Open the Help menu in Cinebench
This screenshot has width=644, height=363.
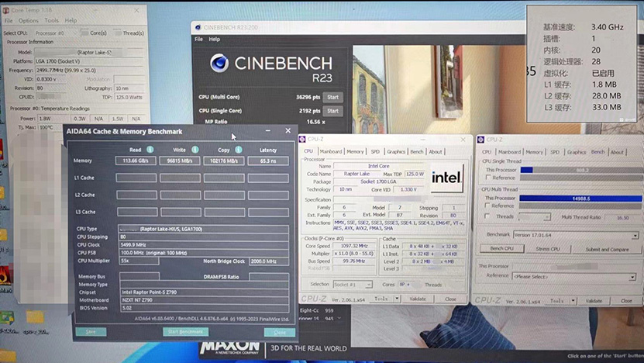[x=215, y=39]
